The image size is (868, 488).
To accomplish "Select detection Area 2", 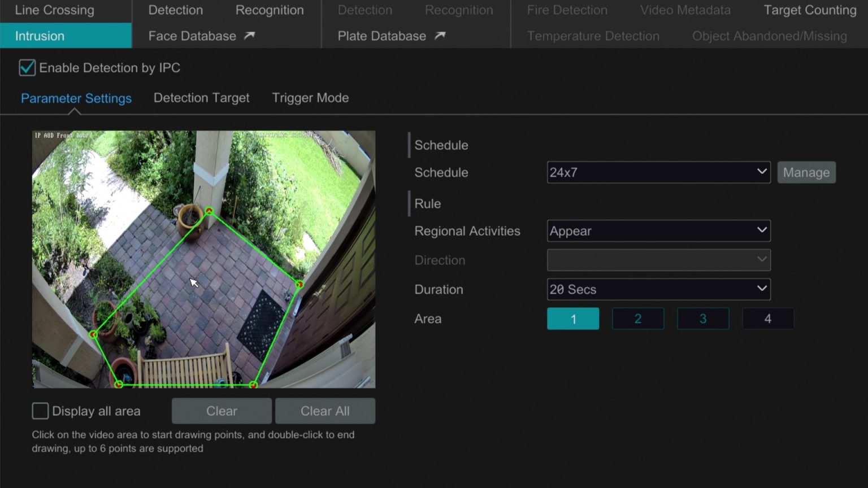I will pos(638,318).
